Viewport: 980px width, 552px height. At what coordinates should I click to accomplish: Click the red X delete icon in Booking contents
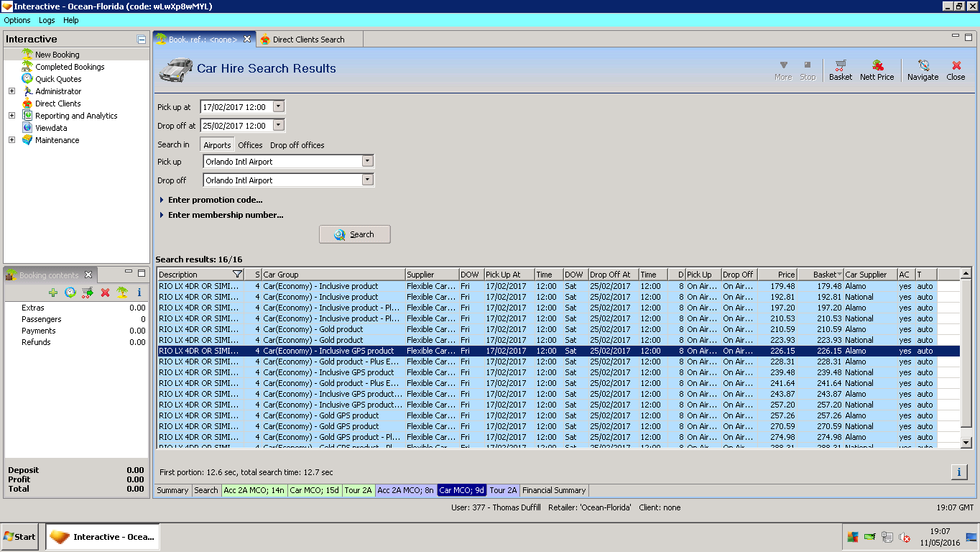(x=105, y=293)
